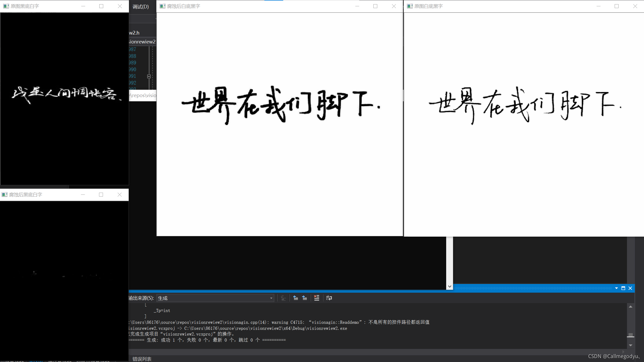Maximize the 腐蚀后黑底白字 image window
The image size is (644, 362).
point(101,194)
